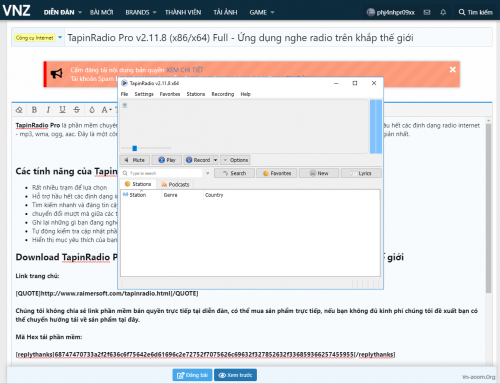The width and height of the screenshot is (500, 384).
Task: Open notifications bell icon
Action: [x=443, y=12]
